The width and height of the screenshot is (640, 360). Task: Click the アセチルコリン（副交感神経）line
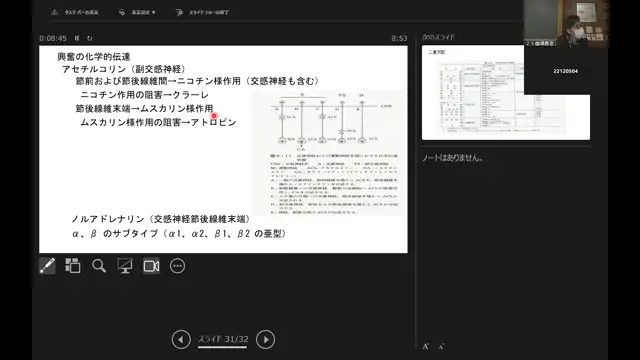pos(125,69)
